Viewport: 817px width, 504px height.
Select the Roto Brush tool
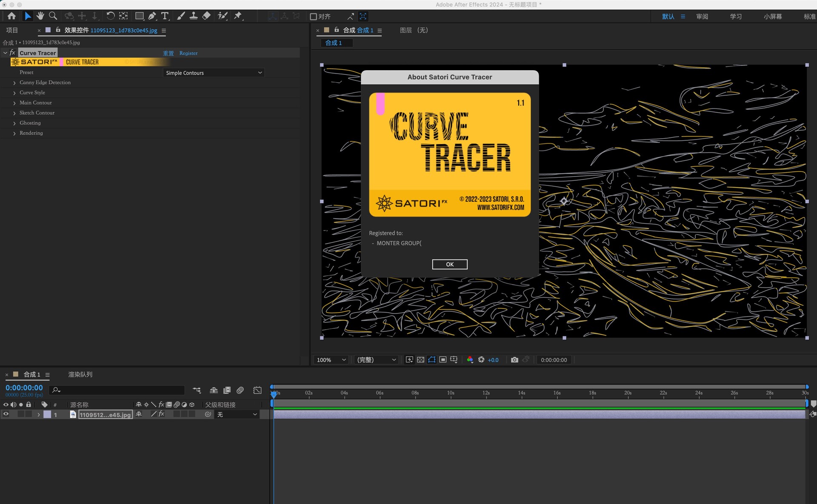coord(222,16)
